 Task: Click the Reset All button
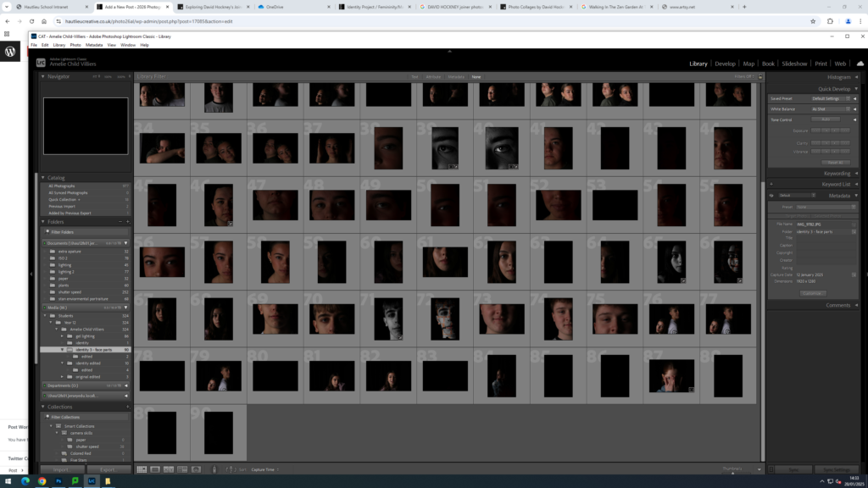pyautogui.click(x=835, y=163)
